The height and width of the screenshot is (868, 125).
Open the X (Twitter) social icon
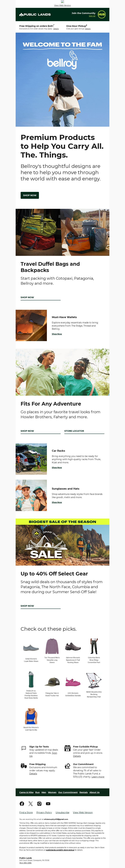[31, 804]
